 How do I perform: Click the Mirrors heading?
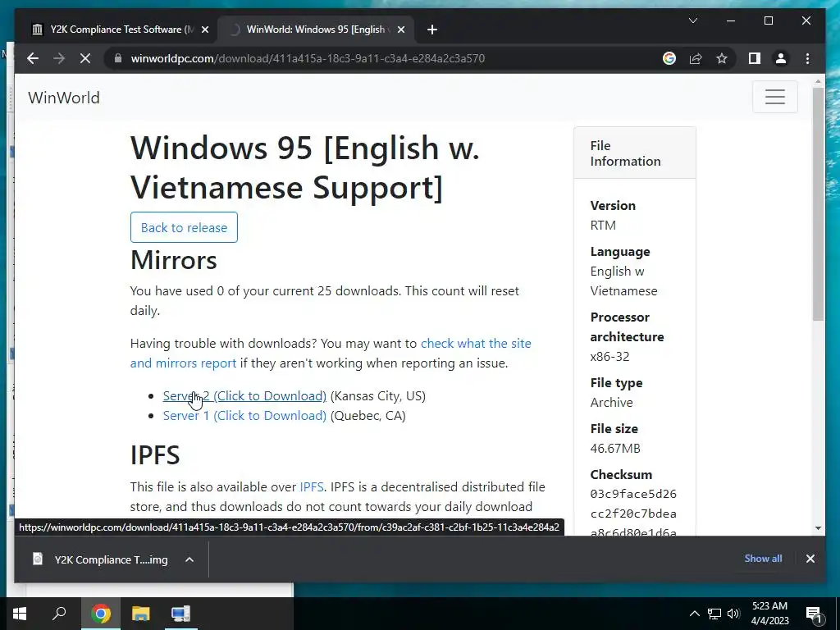point(174,260)
